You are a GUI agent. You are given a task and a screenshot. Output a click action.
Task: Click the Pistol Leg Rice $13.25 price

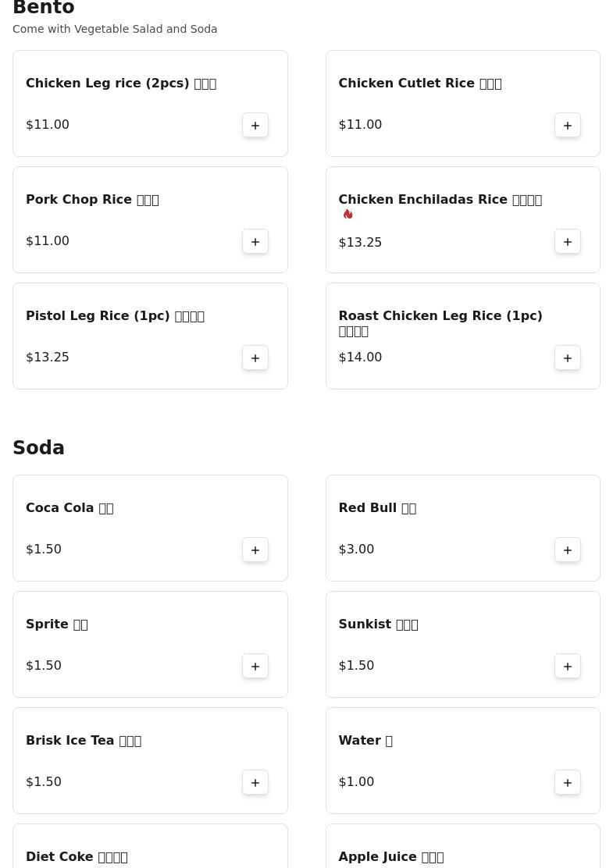coord(48,358)
